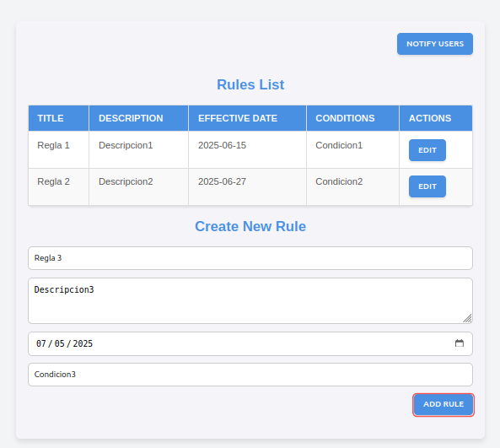Select the year 2025 in date input

(83, 343)
